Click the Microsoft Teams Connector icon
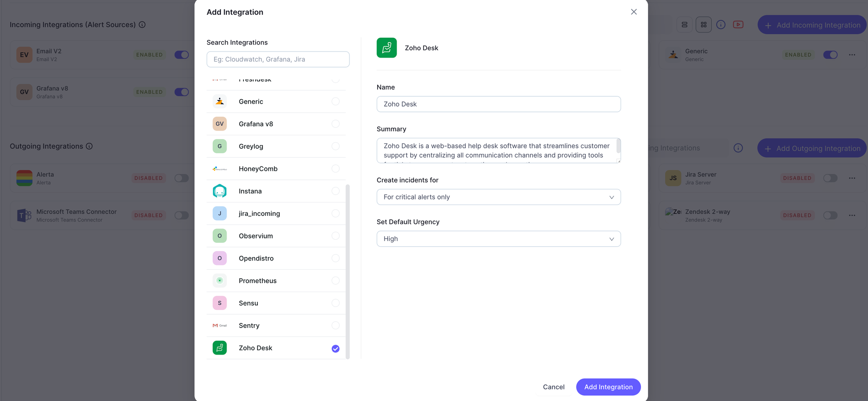 pyautogui.click(x=24, y=215)
